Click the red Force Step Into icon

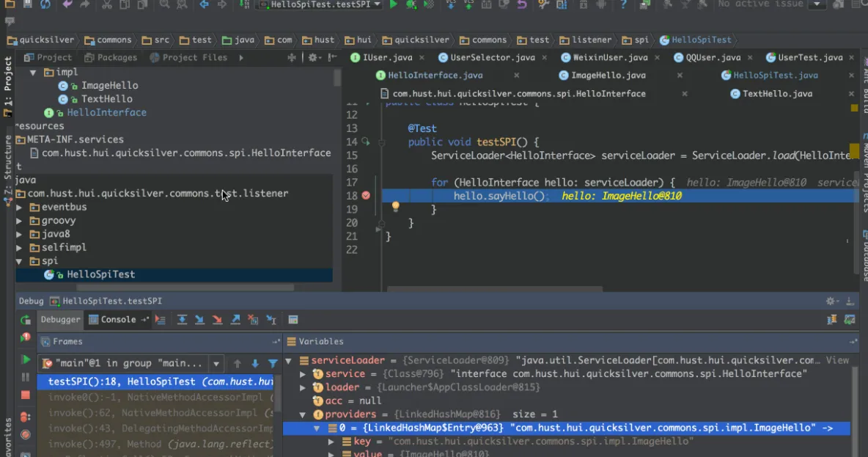tap(218, 320)
